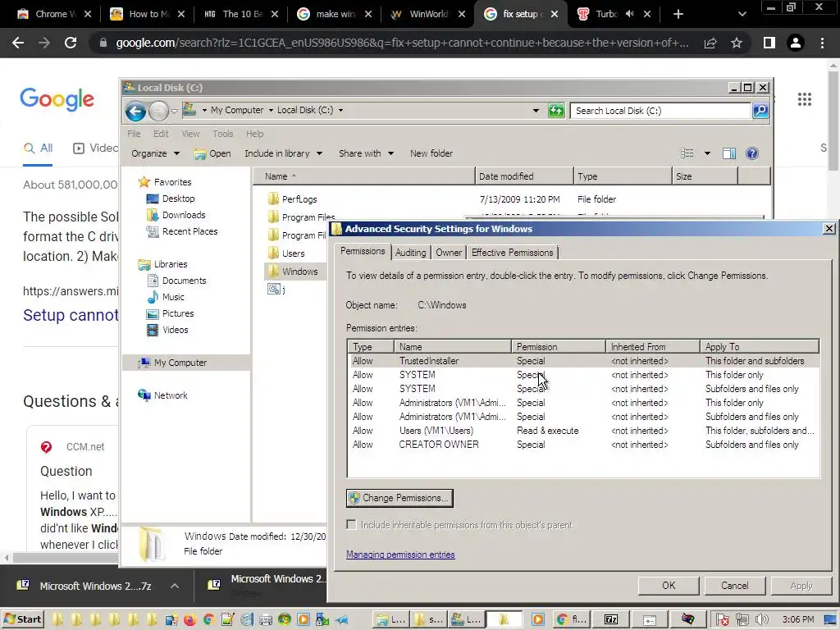
Task: Click the network tray icon
Action: tap(742, 620)
